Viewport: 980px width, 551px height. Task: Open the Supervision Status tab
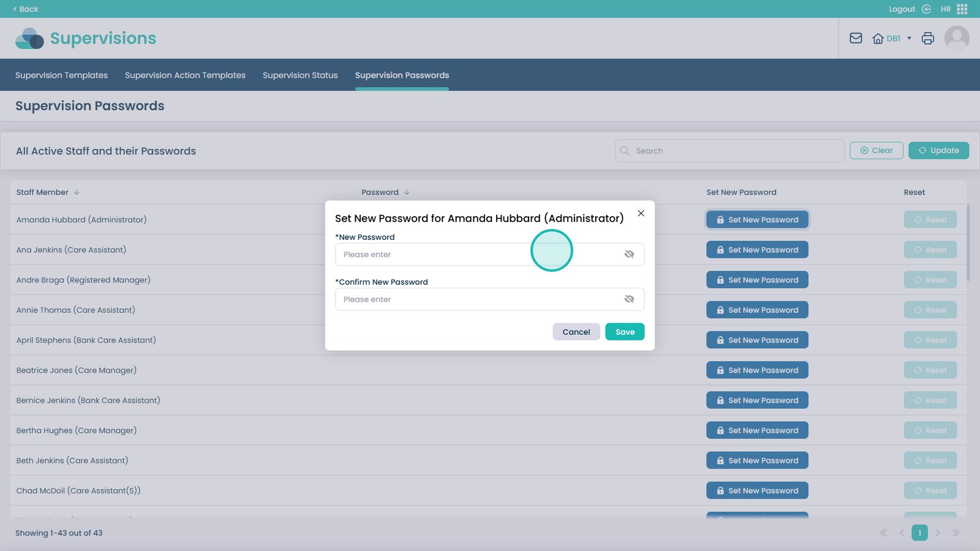[x=300, y=75]
